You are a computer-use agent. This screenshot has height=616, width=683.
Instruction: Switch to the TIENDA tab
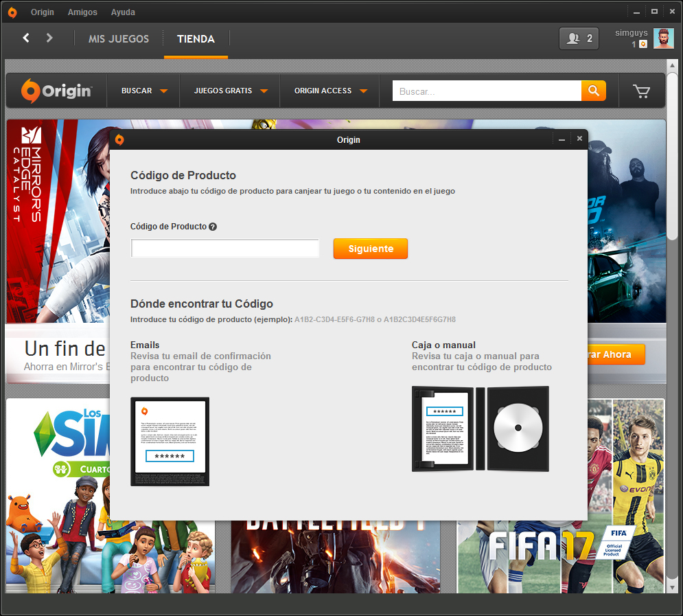click(x=196, y=38)
